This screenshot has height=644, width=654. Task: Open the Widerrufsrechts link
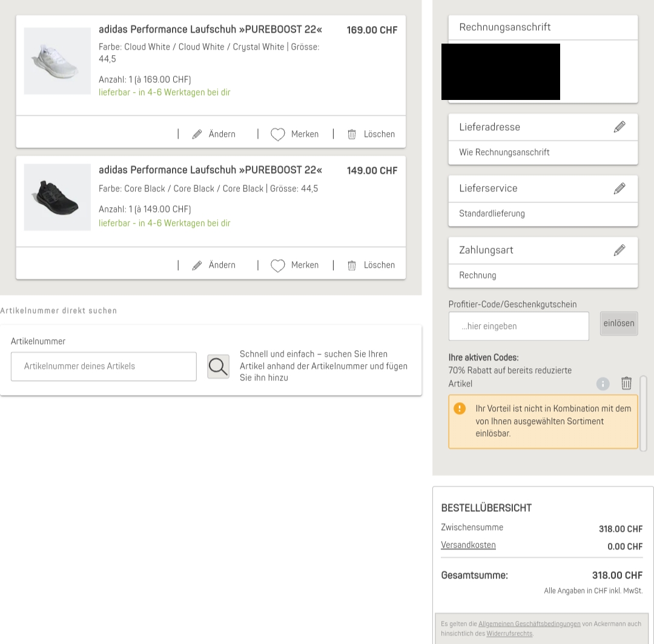509,634
